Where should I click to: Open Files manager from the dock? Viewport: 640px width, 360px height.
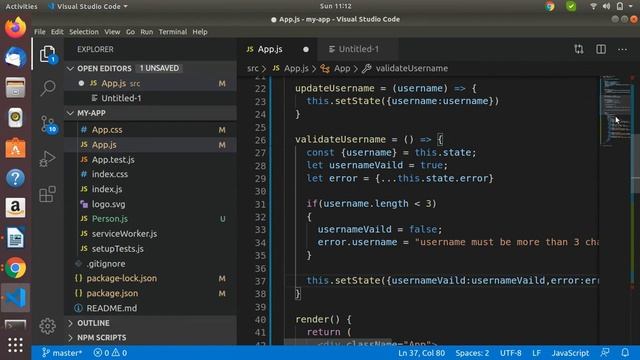tap(16, 87)
